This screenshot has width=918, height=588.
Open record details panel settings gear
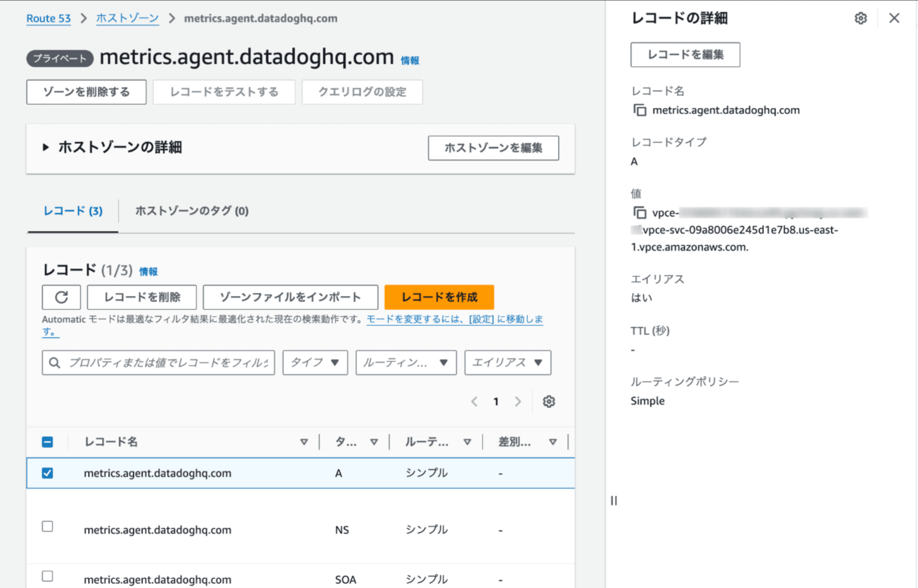(x=861, y=18)
